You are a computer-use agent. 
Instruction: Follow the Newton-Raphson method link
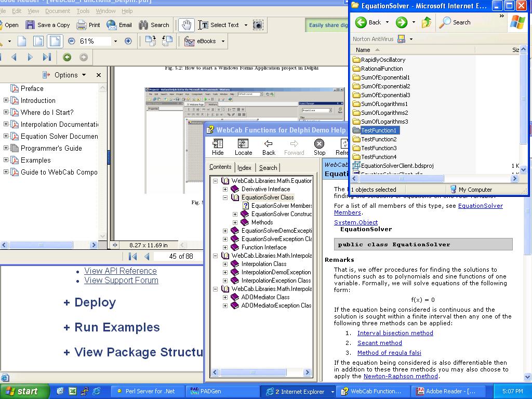point(401,376)
